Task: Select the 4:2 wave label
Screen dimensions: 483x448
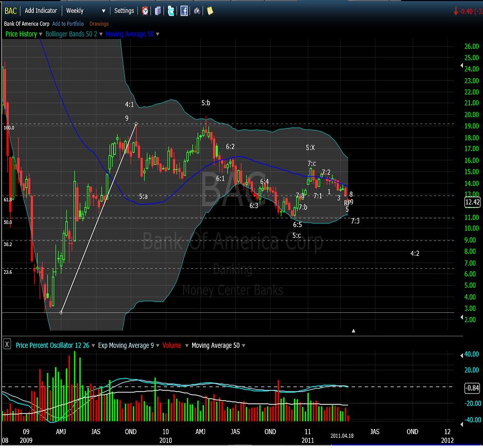Action: point(415,254)
